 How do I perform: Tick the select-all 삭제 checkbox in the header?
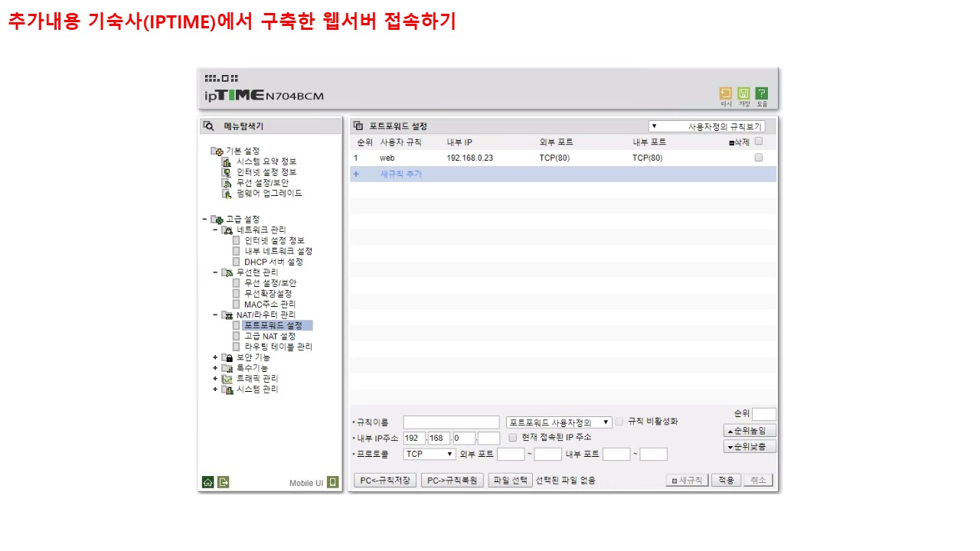pyautogui.click(x=759, y=142)
